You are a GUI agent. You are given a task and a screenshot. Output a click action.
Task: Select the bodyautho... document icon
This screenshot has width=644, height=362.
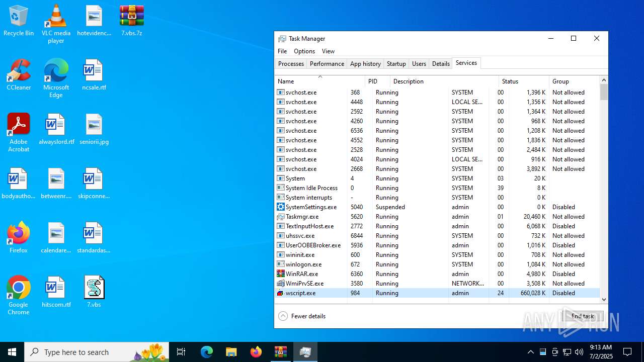pos(19,184)
